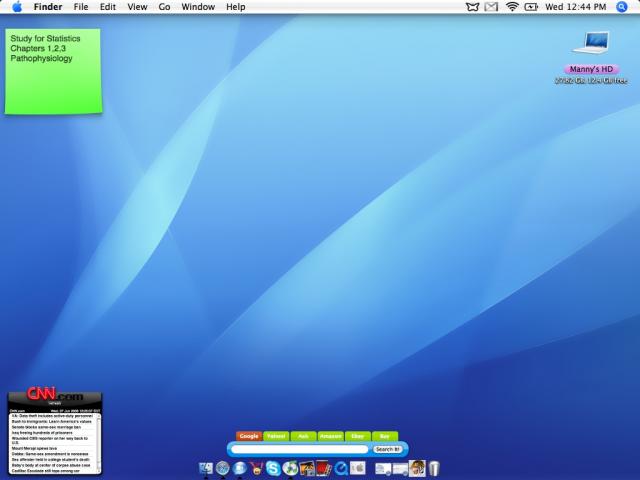Open the green circular Dock icon
Image resolution: width=640 pixels, height=480 pixels.
click(290, 468)
